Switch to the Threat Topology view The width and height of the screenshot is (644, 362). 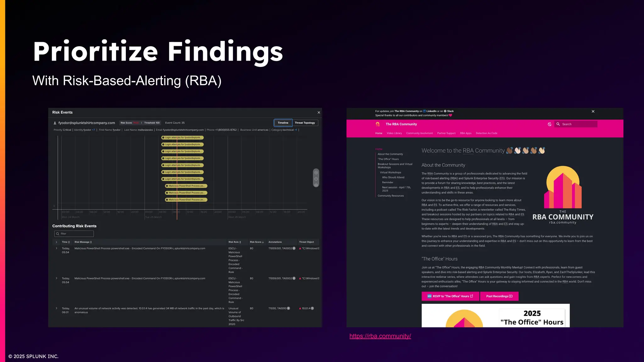305,123
